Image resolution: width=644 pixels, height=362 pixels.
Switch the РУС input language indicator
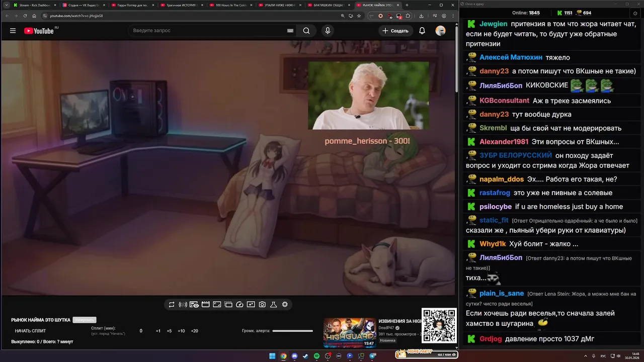603,356
